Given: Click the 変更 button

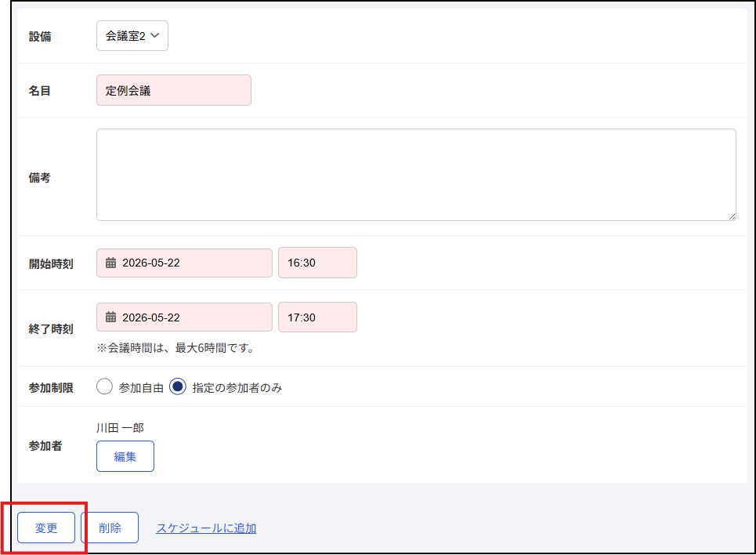Looking at the screenshot, I should click(46, 528).
